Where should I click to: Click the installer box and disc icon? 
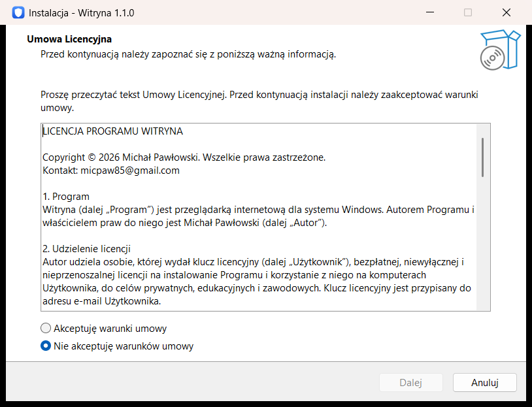click(500, 50)
